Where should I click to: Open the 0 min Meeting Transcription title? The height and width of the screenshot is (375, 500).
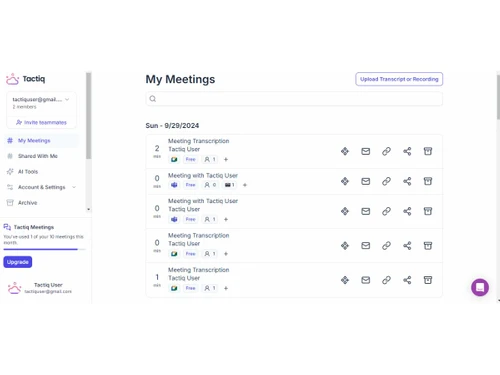(x=198, y=235)
